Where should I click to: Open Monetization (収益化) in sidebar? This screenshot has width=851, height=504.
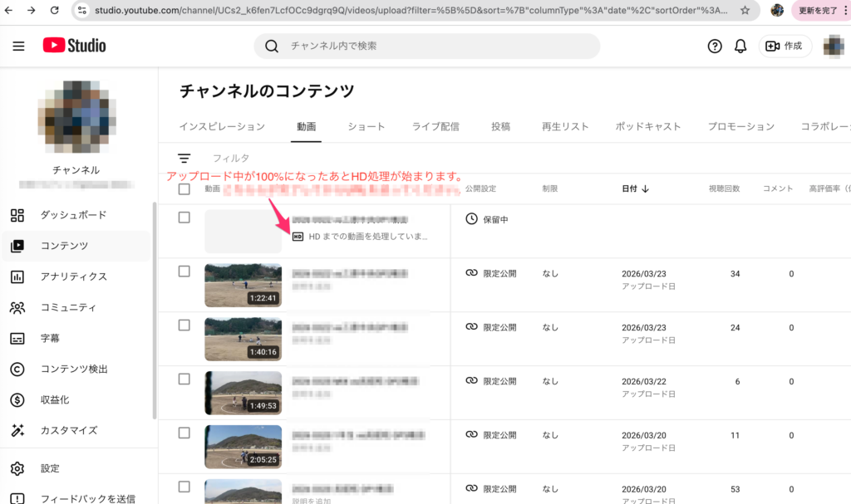point(55,399)
